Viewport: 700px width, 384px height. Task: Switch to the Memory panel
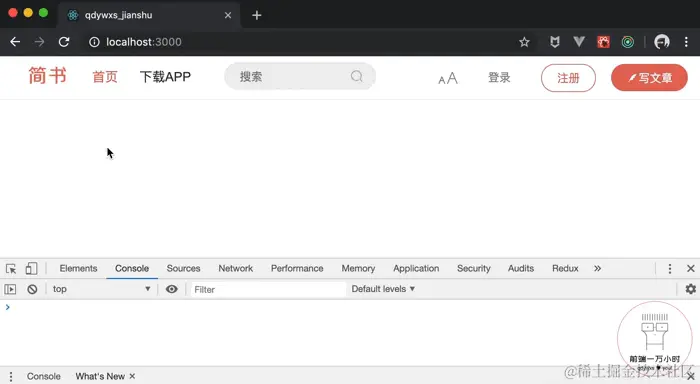358,268
